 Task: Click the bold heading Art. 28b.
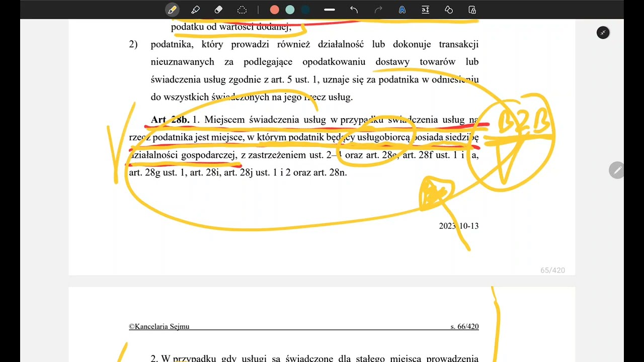point(170,120)
